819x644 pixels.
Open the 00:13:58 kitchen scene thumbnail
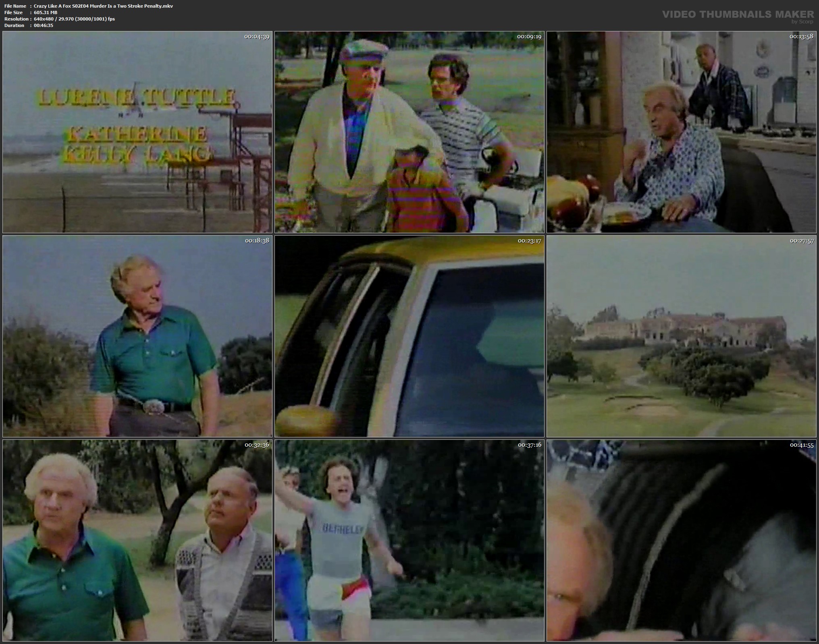click(682, 132)
